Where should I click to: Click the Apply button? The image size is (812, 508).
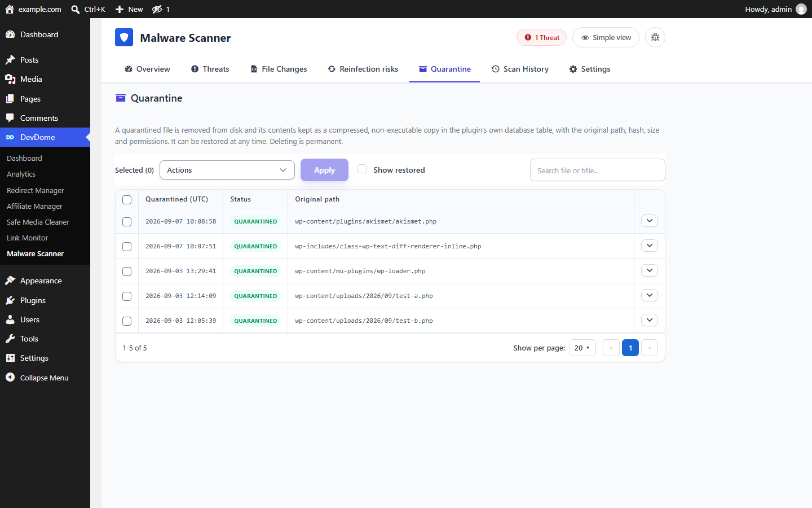[x=324, y=170]
